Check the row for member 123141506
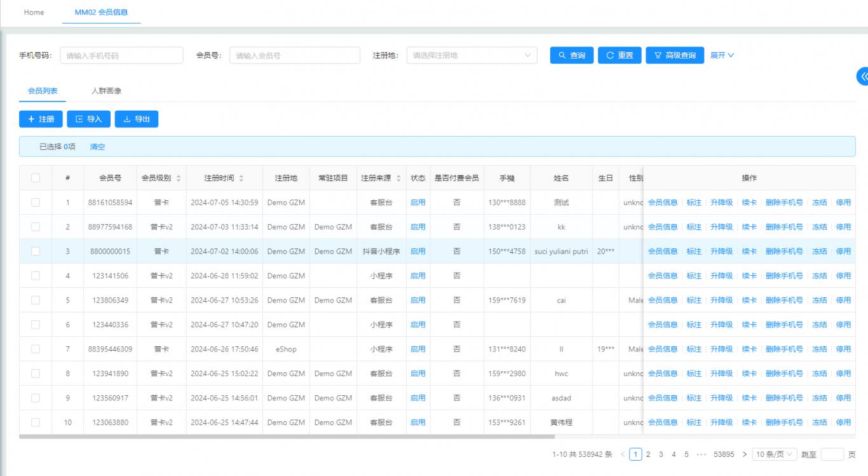Viewport: 868px width, 476px height. [36, 276]
